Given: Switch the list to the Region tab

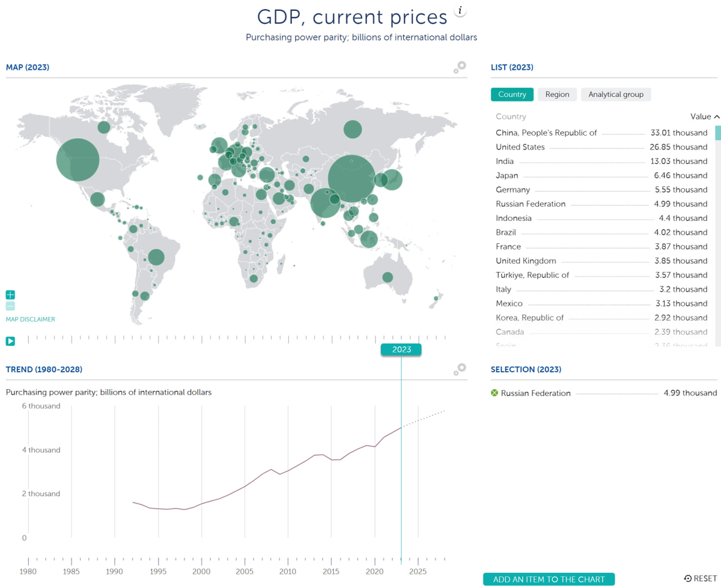Looking at the screenshot, I should pyautogui.click(x=557, y=94).
